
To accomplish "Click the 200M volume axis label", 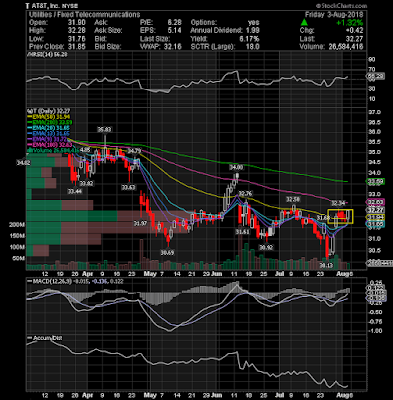I will click(17, 225).
